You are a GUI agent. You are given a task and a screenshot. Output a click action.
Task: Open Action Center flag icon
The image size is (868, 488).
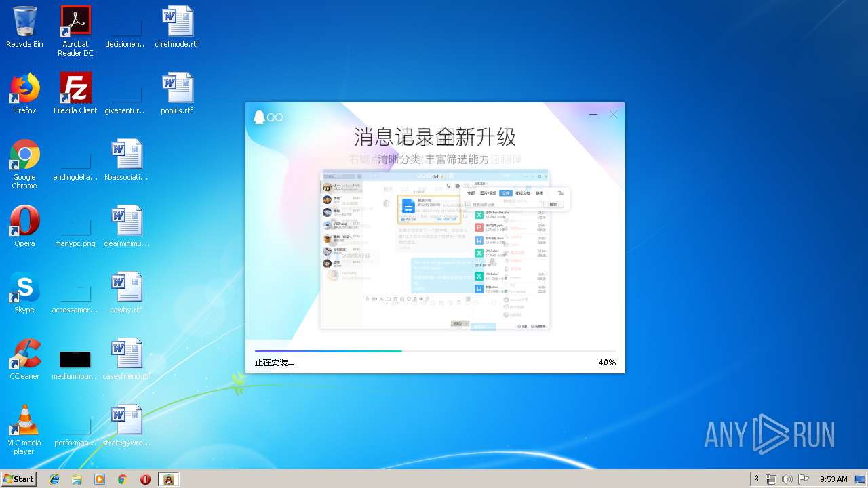pos(804,479)
